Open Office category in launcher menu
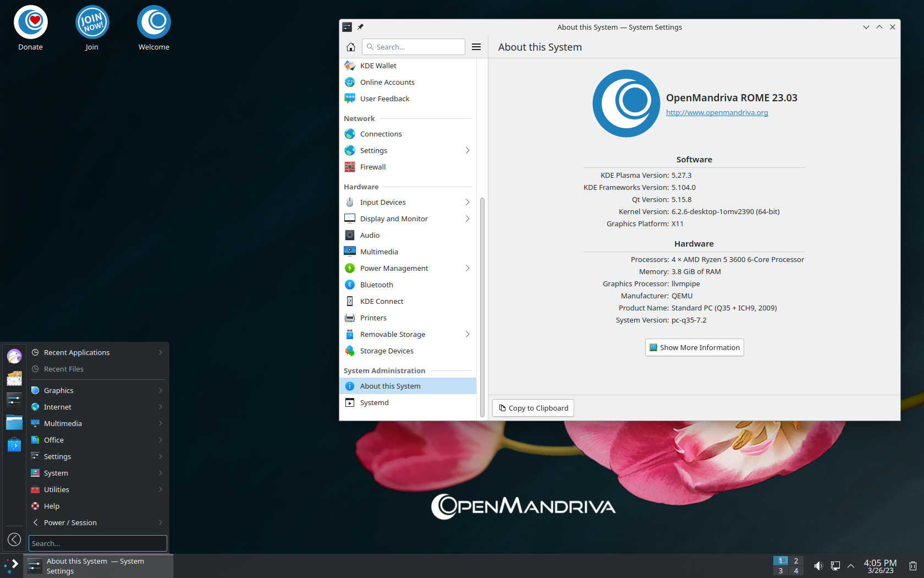924x578 pixels. pos(97,440)
